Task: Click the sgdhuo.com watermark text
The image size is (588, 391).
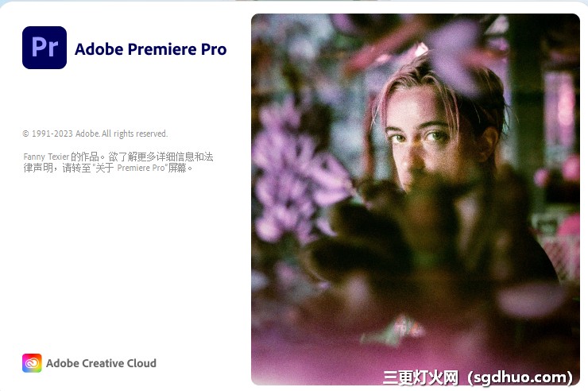Action: click(523, 377)
